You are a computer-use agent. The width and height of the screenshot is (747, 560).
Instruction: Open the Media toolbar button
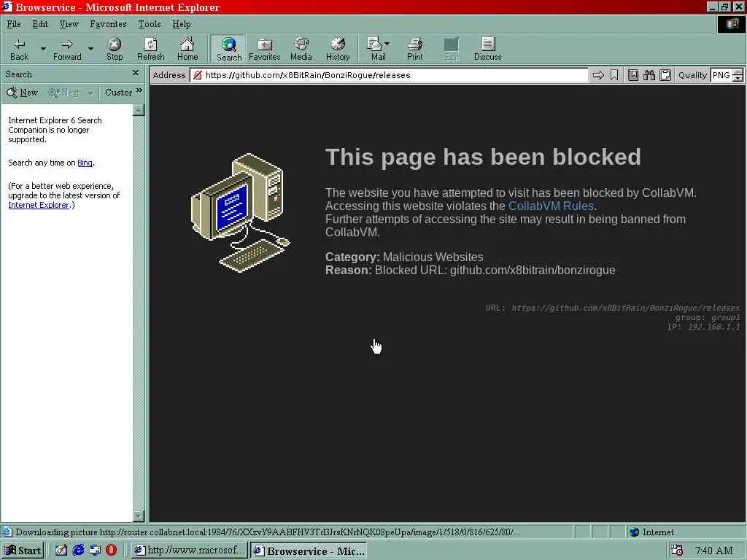click(301, 49)
